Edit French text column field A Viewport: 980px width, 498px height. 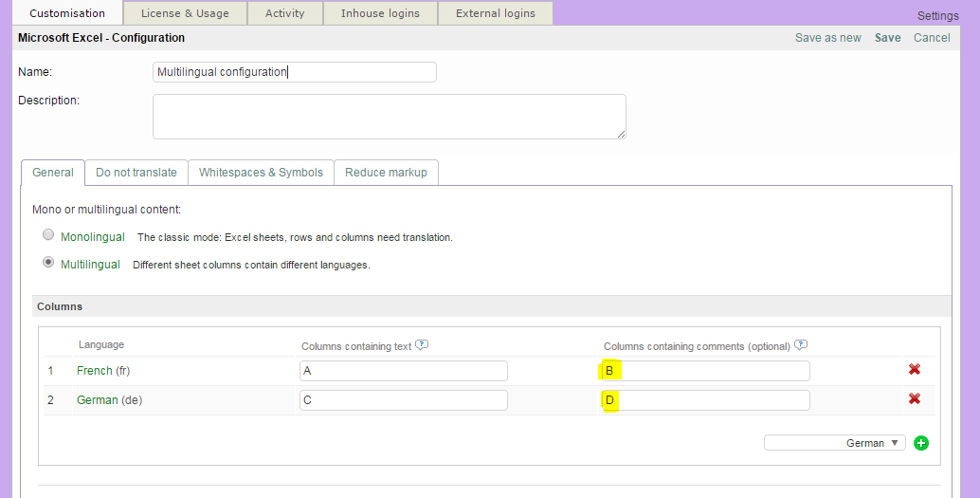[x=403, y=370]
